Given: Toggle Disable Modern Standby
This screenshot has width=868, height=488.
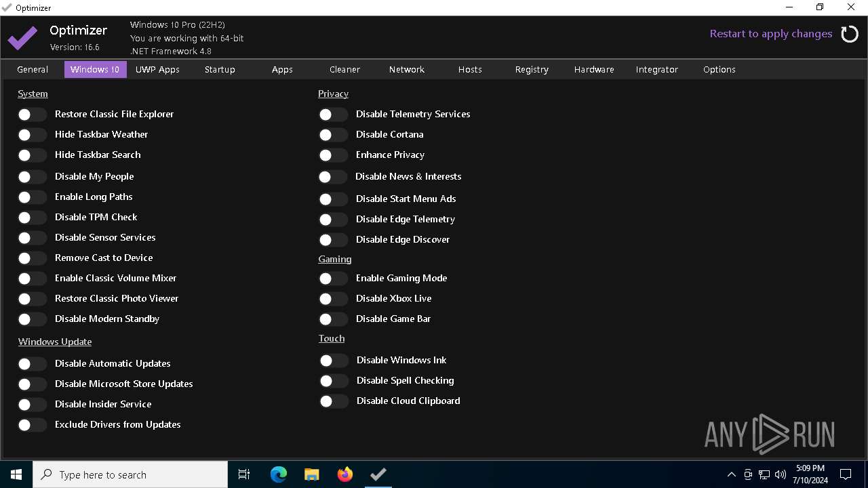Looking at the screenshot, I should (32, 319).
